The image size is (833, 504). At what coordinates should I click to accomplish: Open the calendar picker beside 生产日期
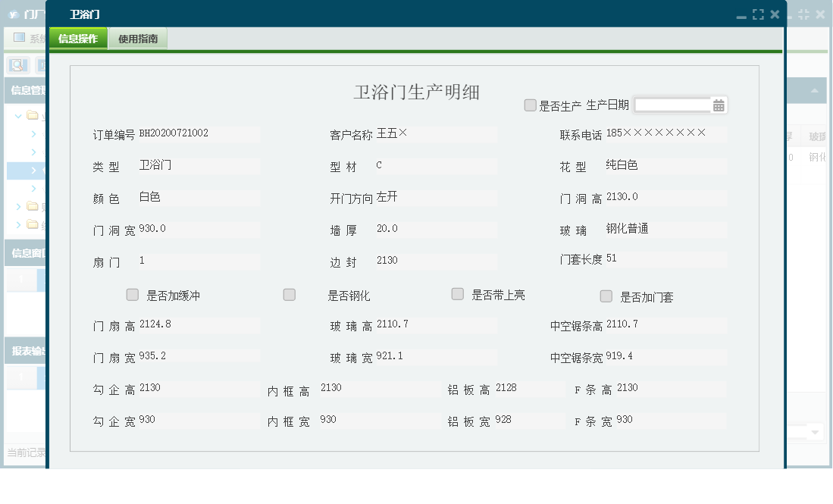click(718, 105)
